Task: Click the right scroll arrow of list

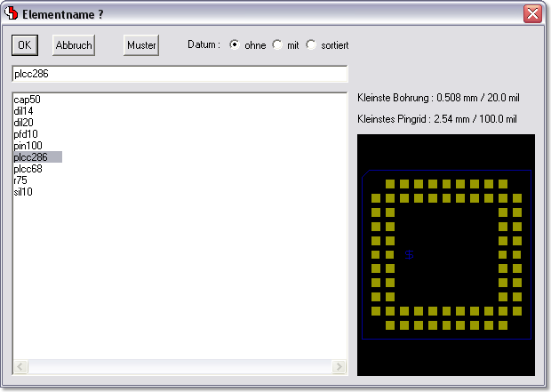Action: tap(339, 367)
